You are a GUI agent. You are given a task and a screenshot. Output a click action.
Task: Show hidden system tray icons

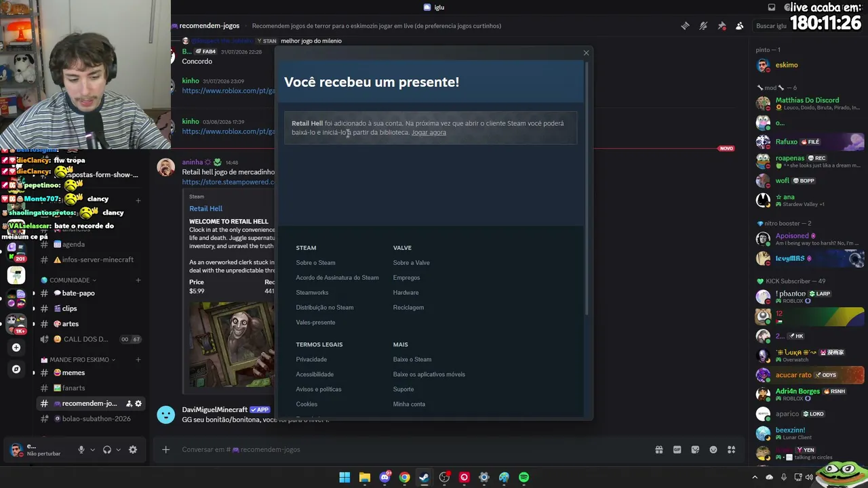755,477
